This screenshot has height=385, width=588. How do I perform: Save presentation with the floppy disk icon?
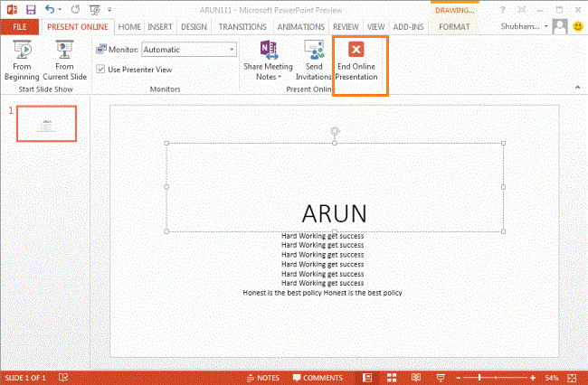tap(31, 10)
